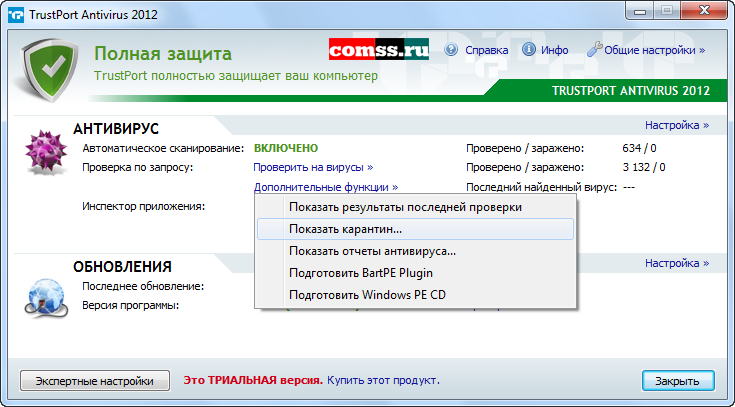Screen dimensions: 735x407
Task: Click the green shield protection status icon
Action: coord(46,68)
